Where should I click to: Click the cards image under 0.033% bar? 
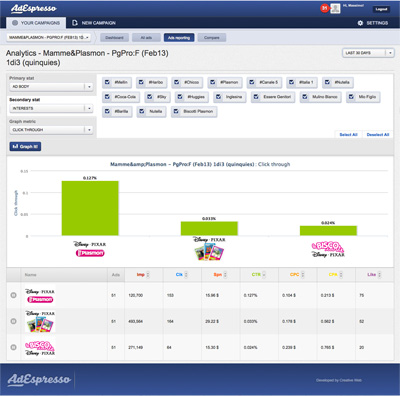coord(209,248)
